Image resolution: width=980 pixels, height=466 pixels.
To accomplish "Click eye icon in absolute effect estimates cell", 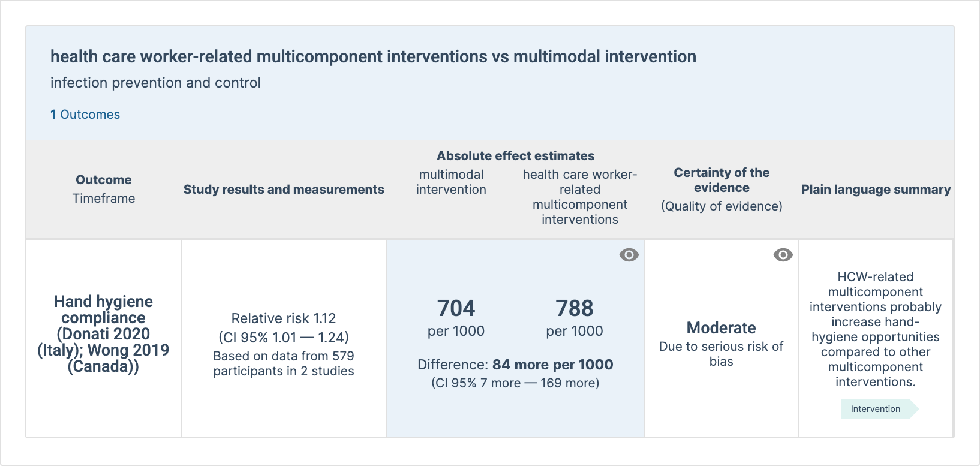I will tap(629, 255).
